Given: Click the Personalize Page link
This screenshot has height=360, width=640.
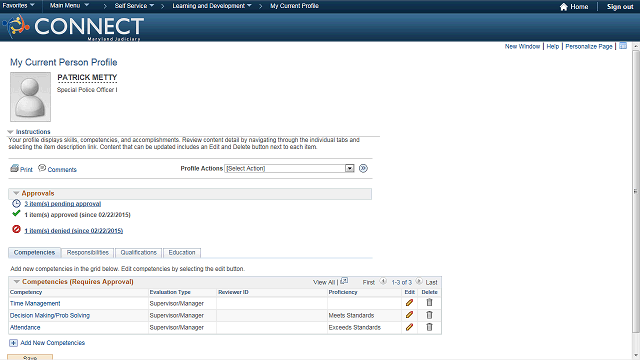Looking at the screenshot, I should [589, 46].
